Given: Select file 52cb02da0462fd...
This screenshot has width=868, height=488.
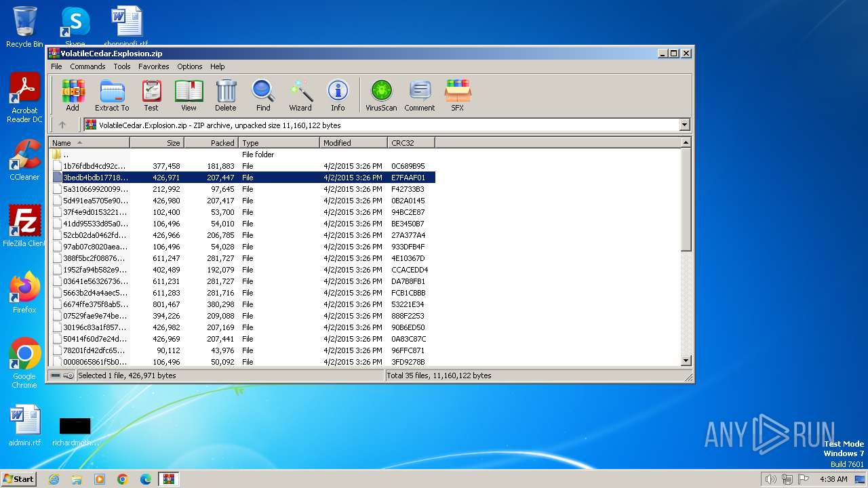Looking at the screenshot, I should tap(242, 235).
